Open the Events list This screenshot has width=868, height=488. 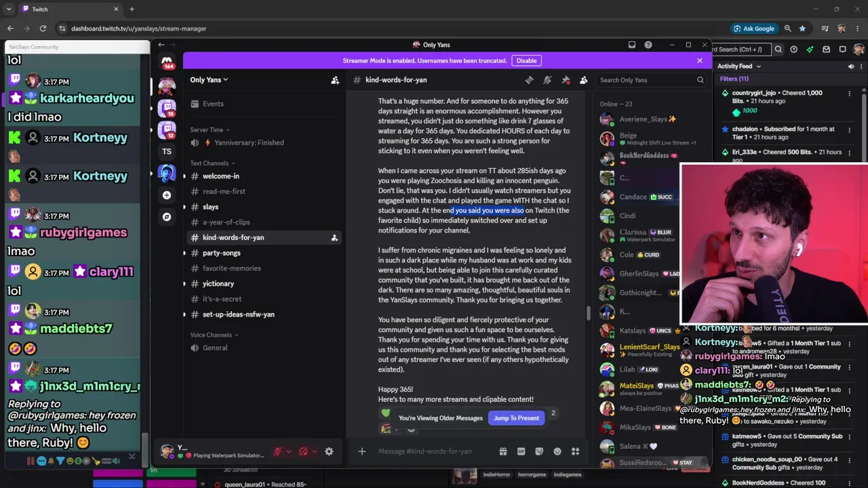tap(263, 104)
